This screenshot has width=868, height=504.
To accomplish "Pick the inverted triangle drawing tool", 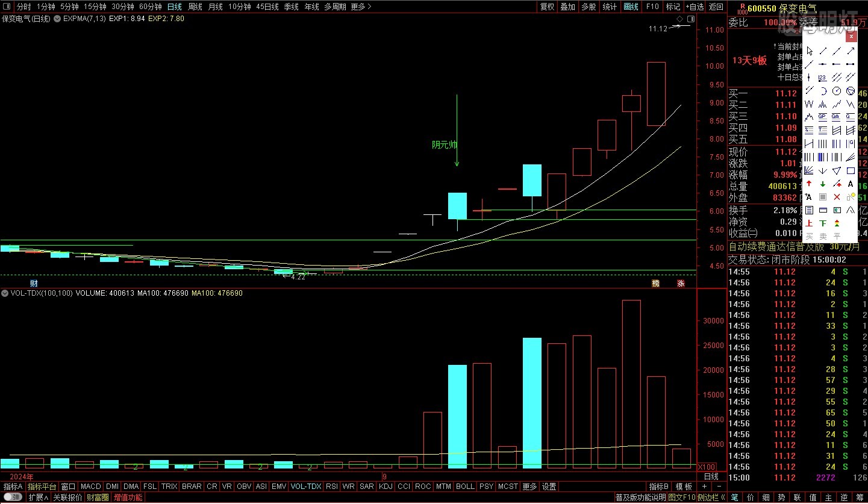I will [837, 170].
